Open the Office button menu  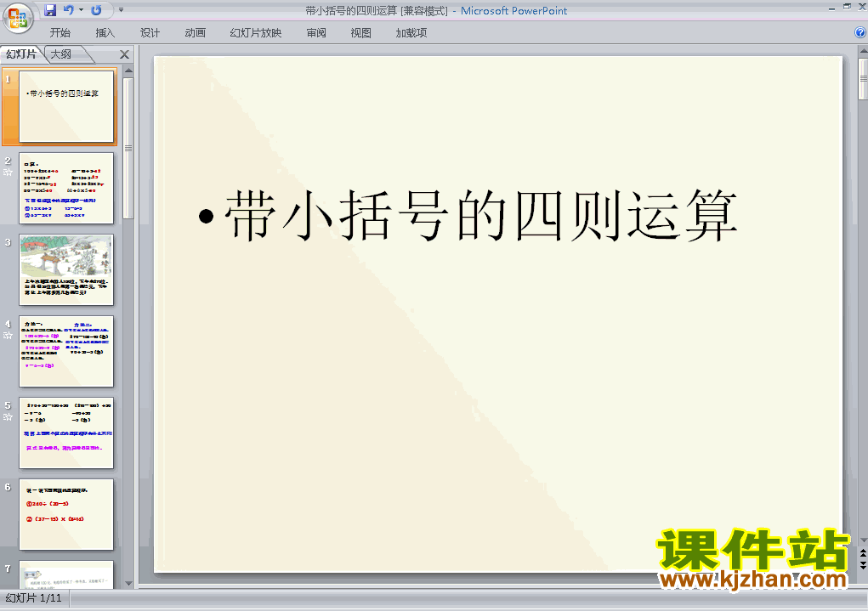point(18,18)
